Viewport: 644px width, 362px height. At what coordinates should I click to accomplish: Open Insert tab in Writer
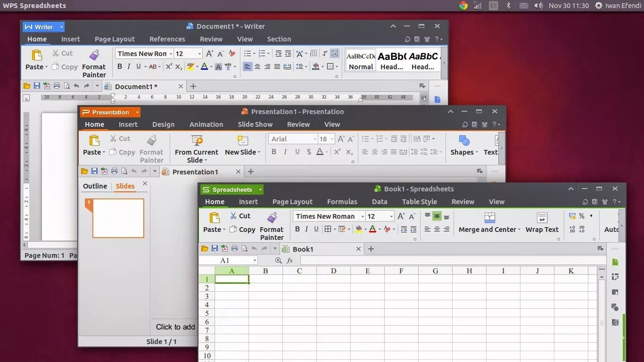71,39
